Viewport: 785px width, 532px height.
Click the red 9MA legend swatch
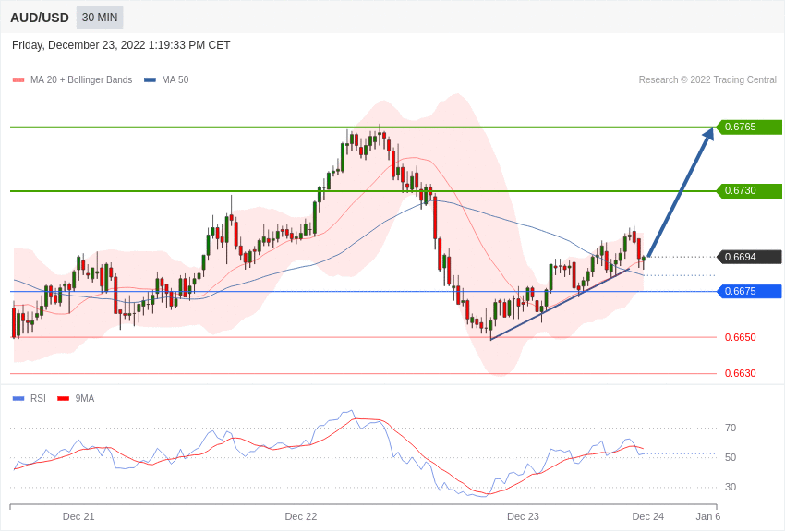[x=64, y=398]
